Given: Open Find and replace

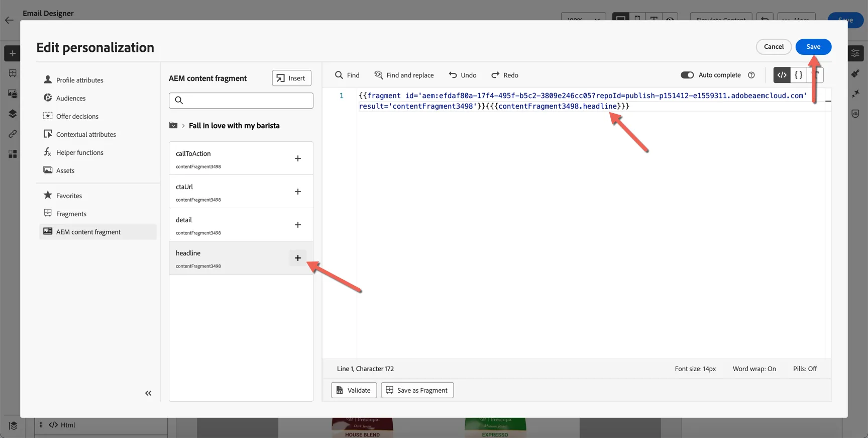Looking at the screenshot, I should 404,75.
